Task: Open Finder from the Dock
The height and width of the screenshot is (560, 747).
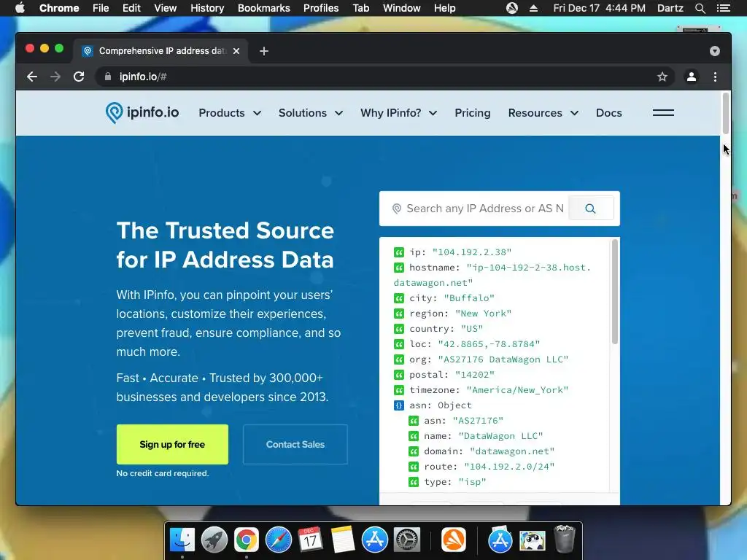Action: tap(182, 540)
